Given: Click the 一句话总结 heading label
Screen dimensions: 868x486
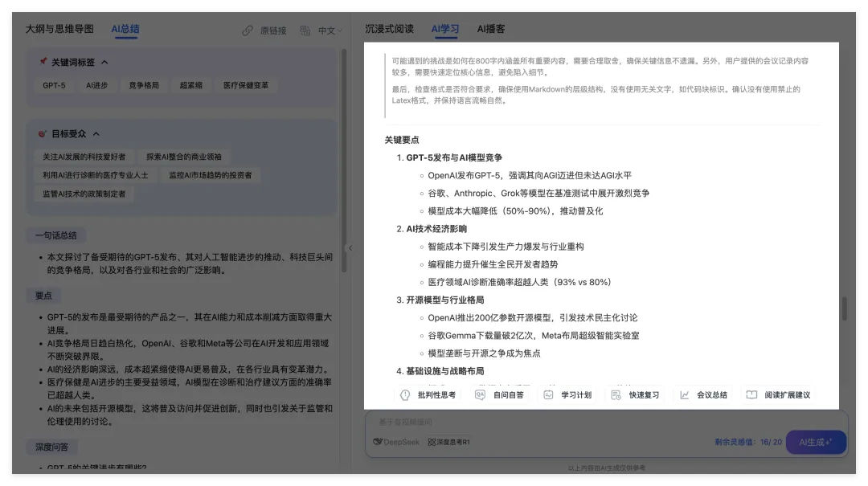Looking at the screenshot, I should point(56,235).
